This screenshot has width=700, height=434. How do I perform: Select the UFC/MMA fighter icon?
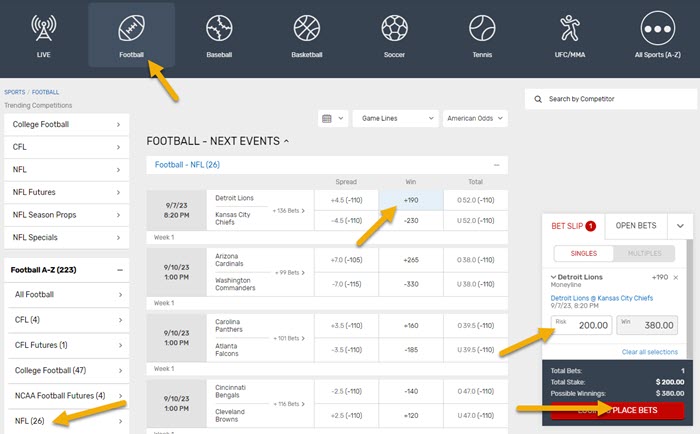pyautogui.click(x=568, y=28)
